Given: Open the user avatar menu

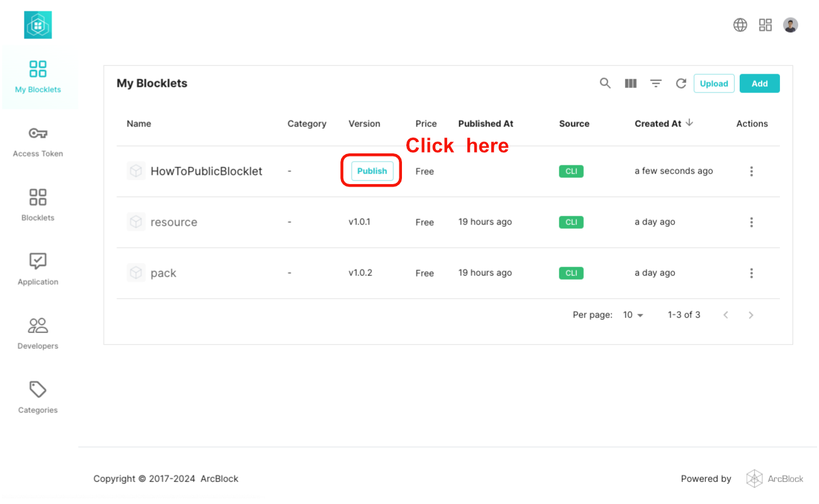Looking at the screenshot, I should point(791,25).
